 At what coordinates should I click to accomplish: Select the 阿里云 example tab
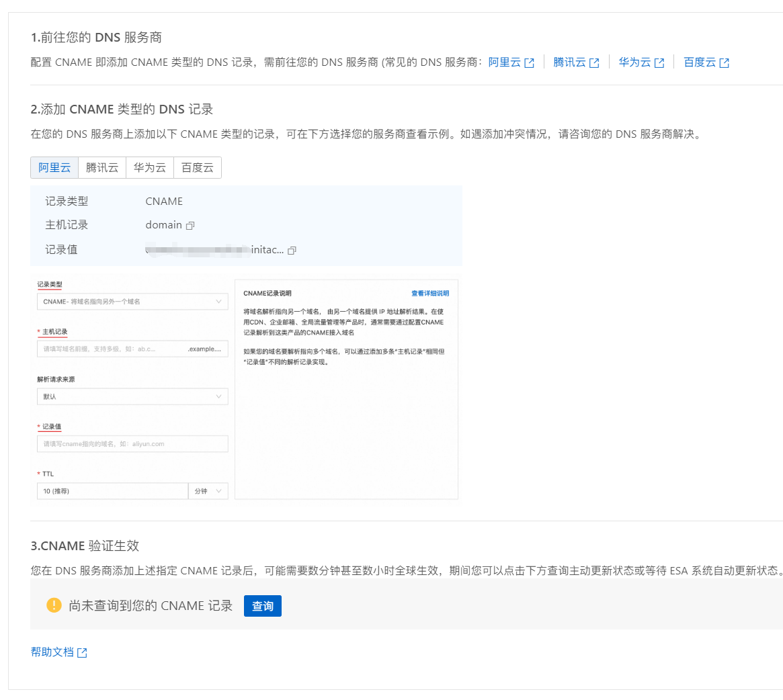tap(54, 168)
